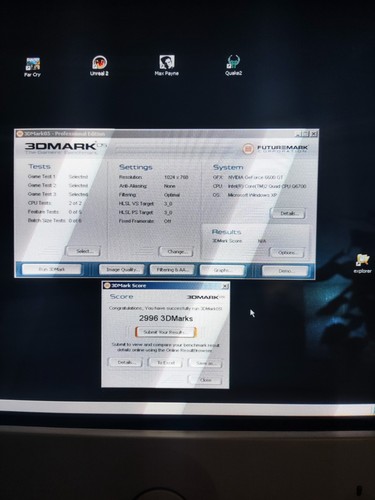Image resolution: width=375 pixels, height=500 pixels.
Task: Start the Demo... button
Action: click(x=285, y=271)
